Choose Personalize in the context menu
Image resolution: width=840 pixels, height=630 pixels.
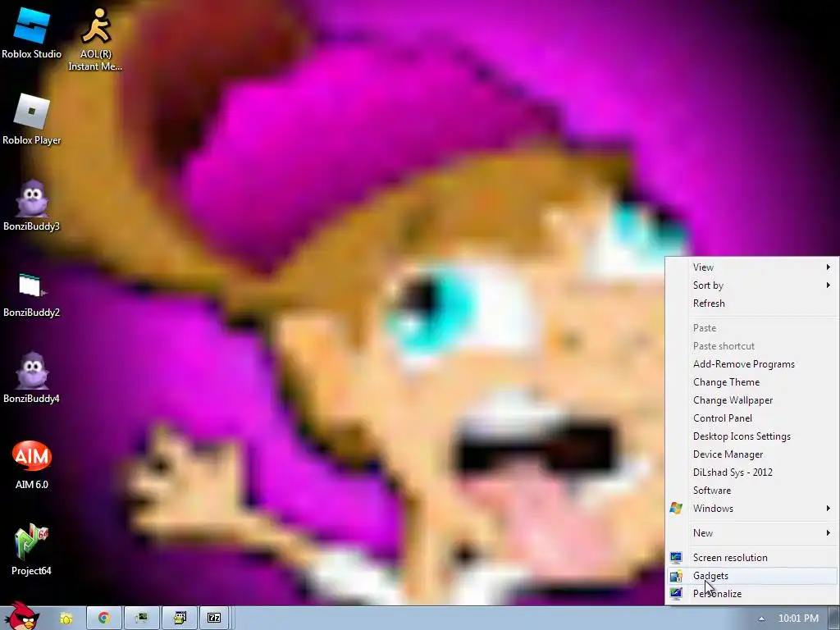pos(751,594)
